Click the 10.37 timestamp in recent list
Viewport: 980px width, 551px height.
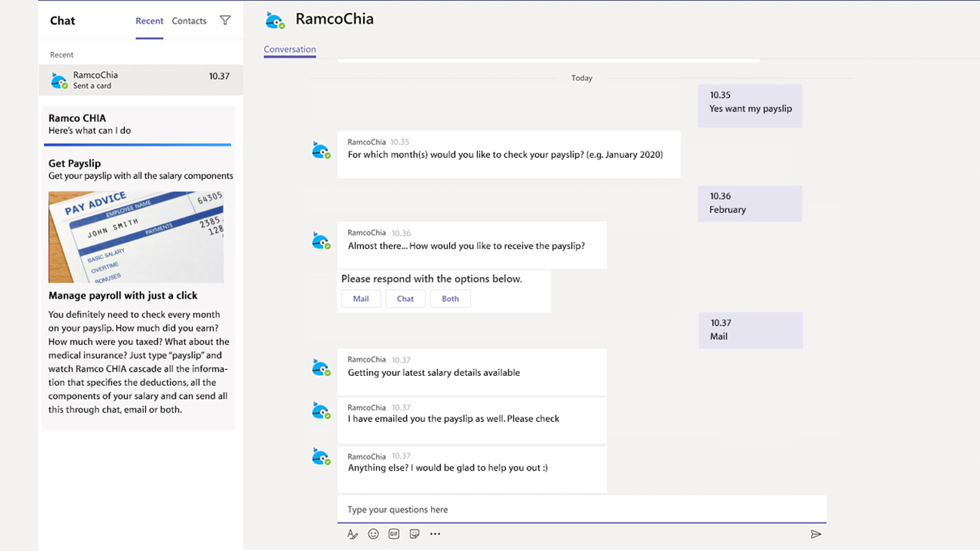(x=220, y=76)
